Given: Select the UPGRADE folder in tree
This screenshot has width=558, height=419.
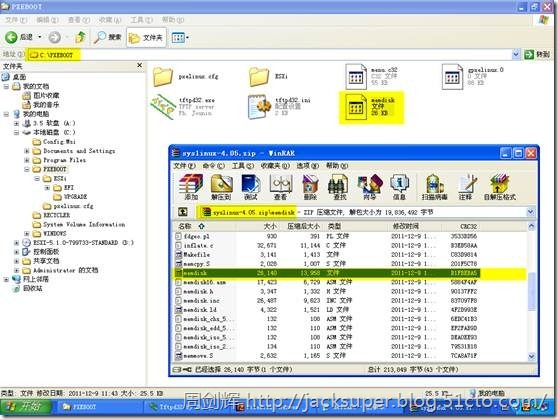Looking at the screenshot, I should click(x=70, y=197).
